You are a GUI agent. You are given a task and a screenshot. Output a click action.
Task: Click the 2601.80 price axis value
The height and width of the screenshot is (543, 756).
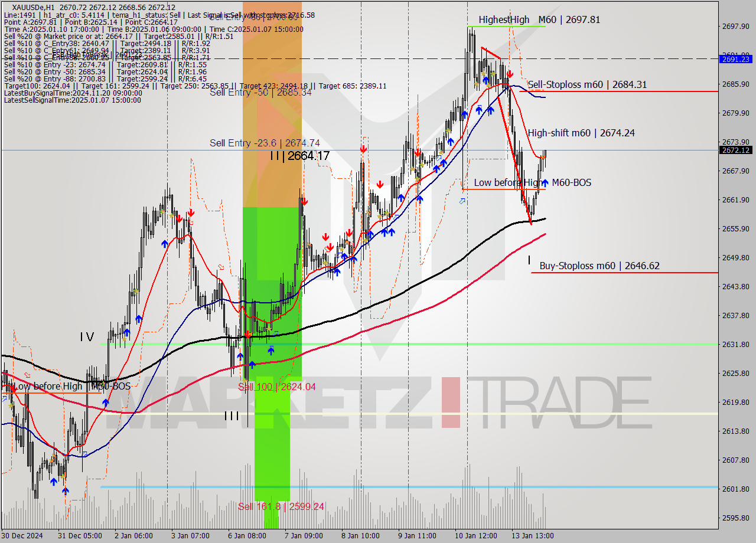coord(735,489)
